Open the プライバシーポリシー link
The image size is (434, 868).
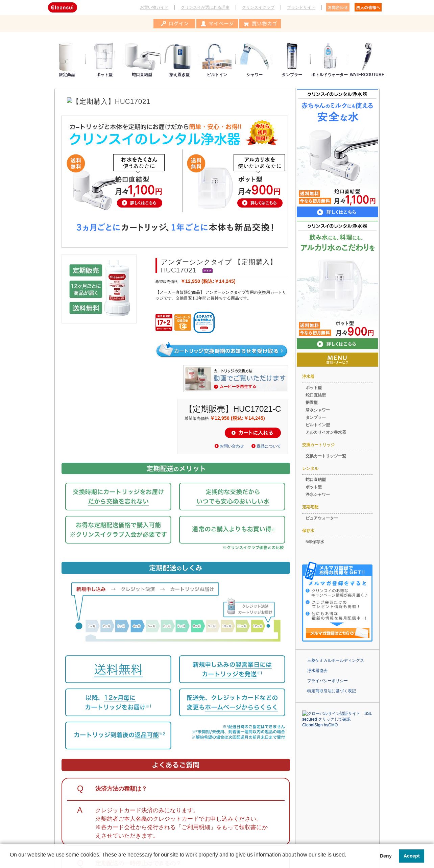pos(327,681)
